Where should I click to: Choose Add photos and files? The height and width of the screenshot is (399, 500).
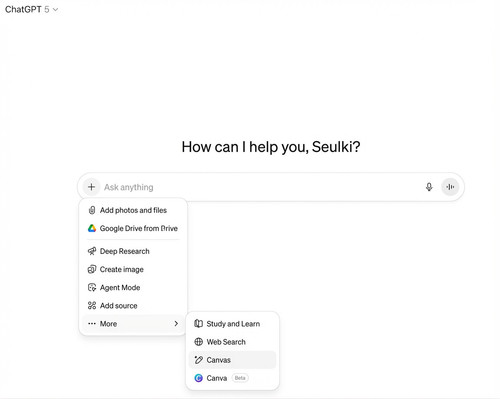coord(133,210)
